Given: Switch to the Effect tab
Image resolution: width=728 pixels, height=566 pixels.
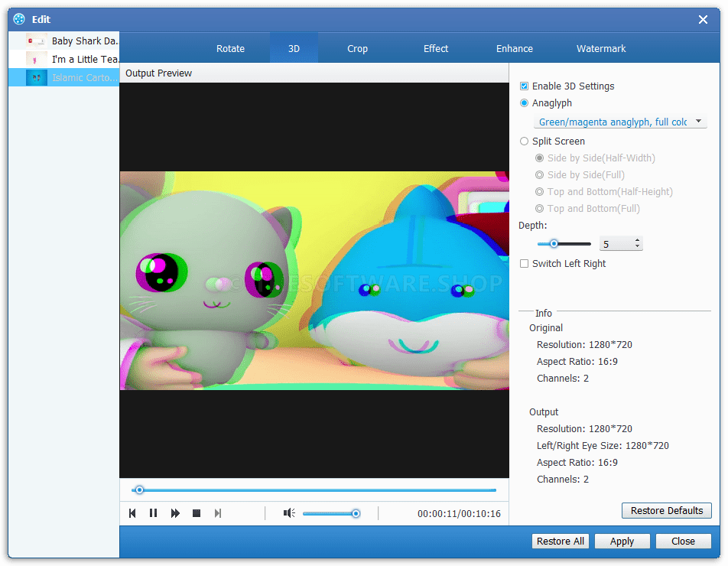Looking at the screenshot, I should [x=436, y=48].
